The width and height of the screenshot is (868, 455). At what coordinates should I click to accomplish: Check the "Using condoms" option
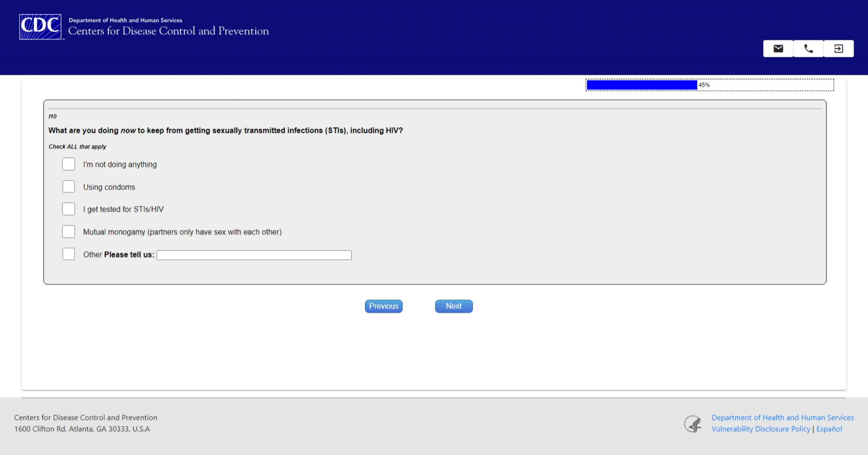[68, 187]
